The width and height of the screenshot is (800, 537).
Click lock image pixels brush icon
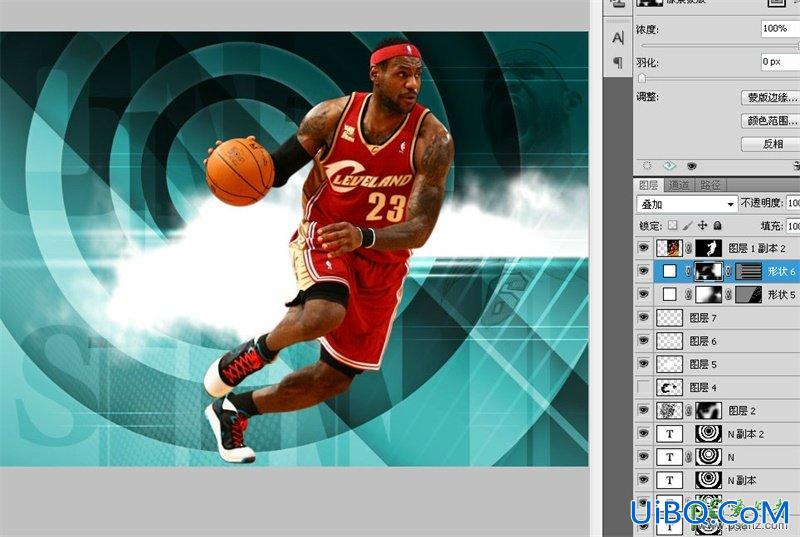coord(688,225)
